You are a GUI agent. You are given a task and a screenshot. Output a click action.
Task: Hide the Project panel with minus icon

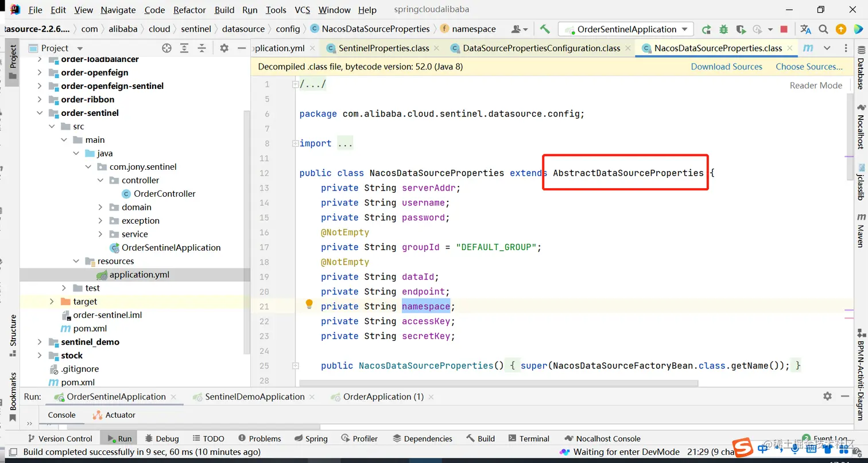[x=242, y=48]
